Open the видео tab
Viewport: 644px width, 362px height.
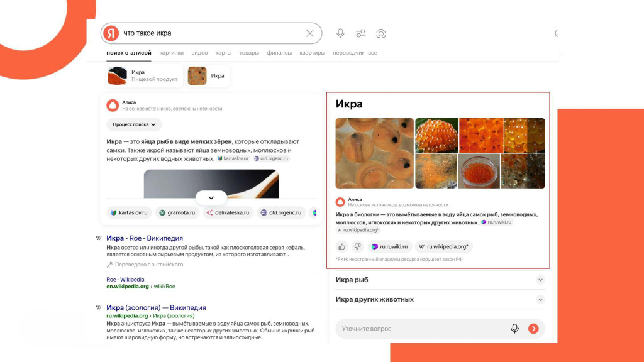(199, 53)
